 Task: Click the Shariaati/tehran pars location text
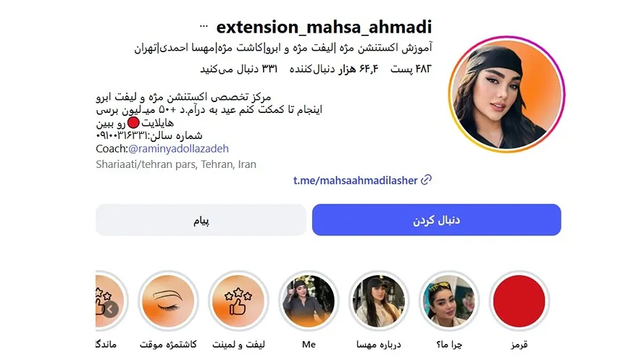point(176,164)
